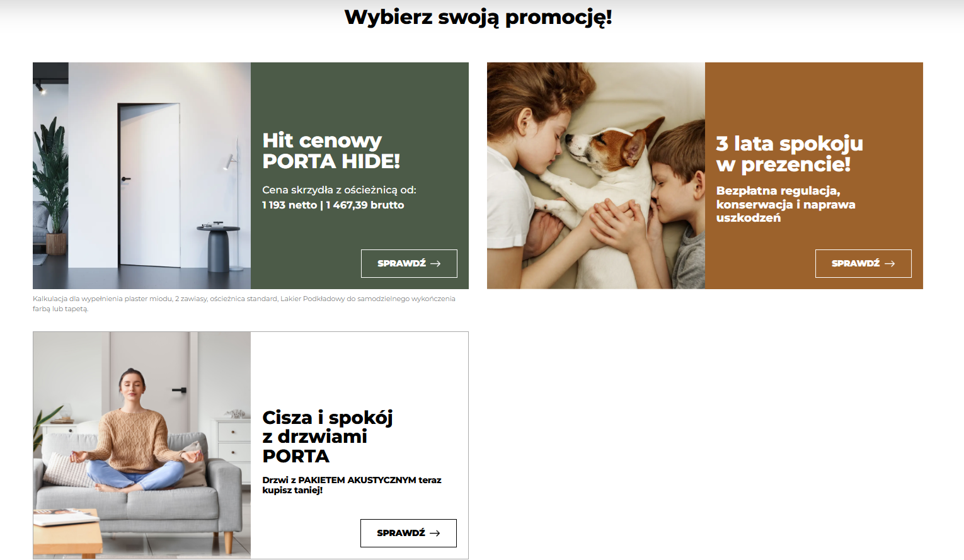The width and height of the screenshot is (964, 560).
Task: Open the meditating woman on sofa photo
Action: pyautogui.click(x=142, y=445)
